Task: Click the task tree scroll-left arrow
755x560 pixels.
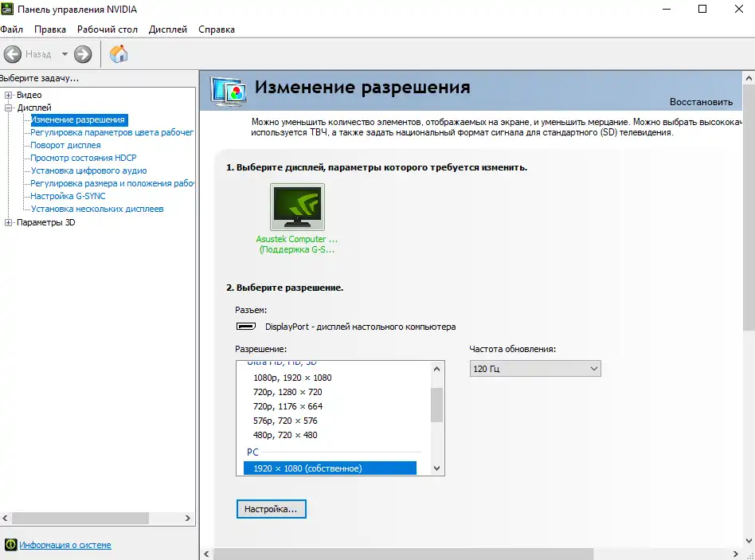Action: point(6,518)
